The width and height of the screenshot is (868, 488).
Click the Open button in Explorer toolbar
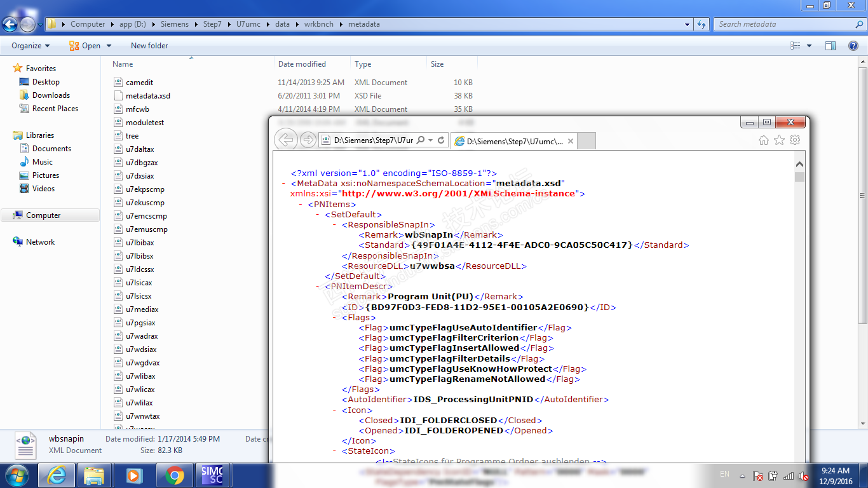[x=85, y=46]
